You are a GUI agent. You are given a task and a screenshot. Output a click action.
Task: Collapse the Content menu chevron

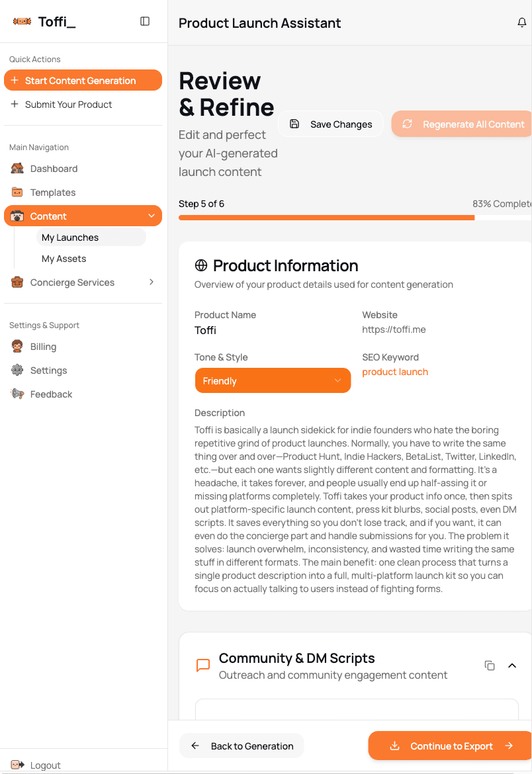point(151,216)
